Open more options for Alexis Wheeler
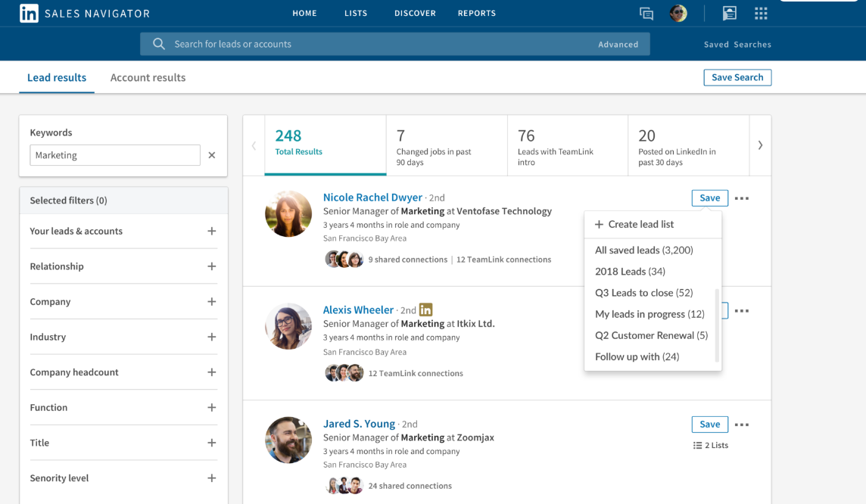The width and height of the screenshot is (866, 504). [742, 311]
